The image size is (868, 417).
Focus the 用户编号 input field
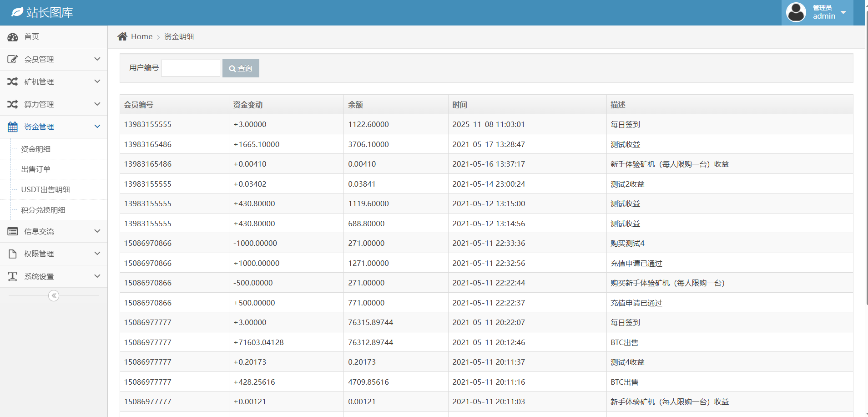(x=191, y=68)
